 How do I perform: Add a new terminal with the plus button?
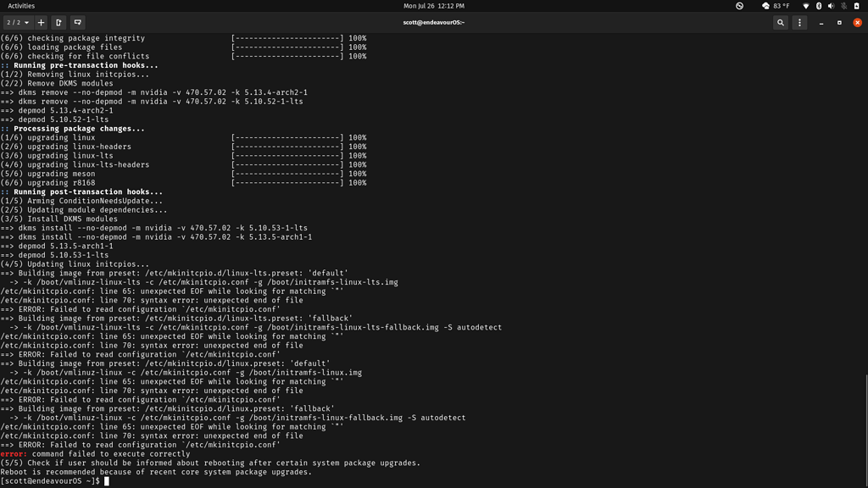pyautogui.click(x=41, y=23)
